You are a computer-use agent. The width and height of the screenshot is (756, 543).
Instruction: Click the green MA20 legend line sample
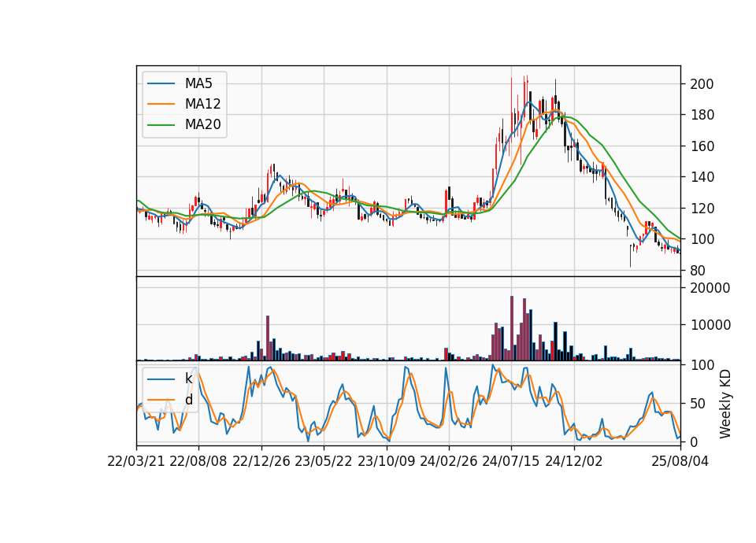(x=161, y=125)
